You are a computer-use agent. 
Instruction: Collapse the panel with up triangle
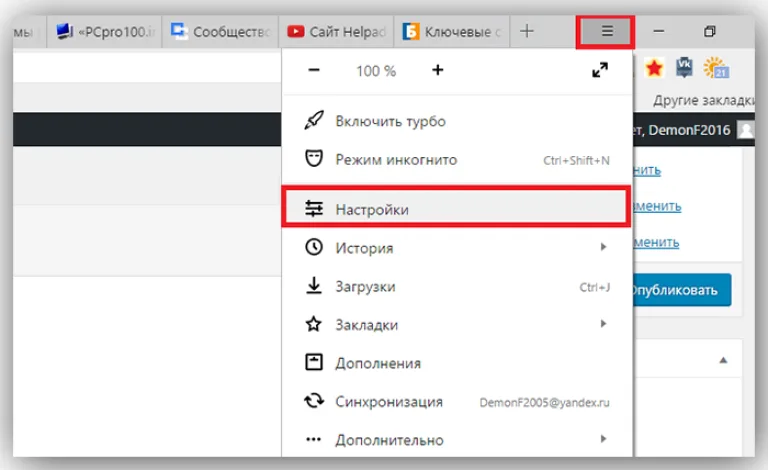pyautogui.click(x=723, y=360)
